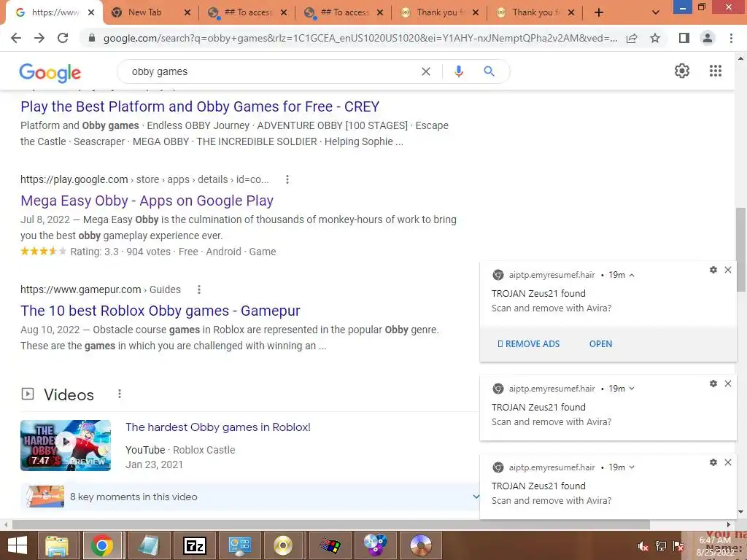The height and width of the screenshot is (560, 747).
Task: Click the key moments preview thumbnail
Action: click(44, 497)
